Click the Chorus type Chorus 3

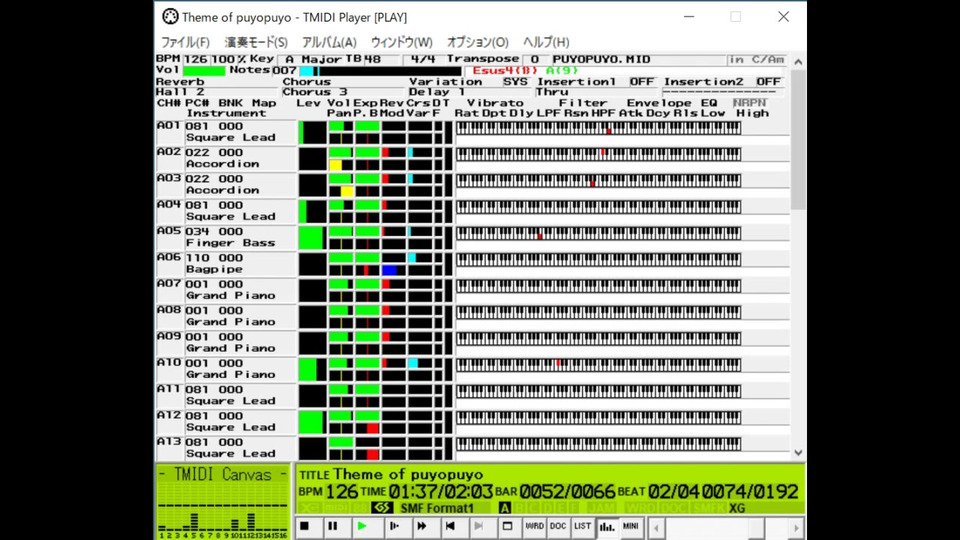[x=315, y=92]
